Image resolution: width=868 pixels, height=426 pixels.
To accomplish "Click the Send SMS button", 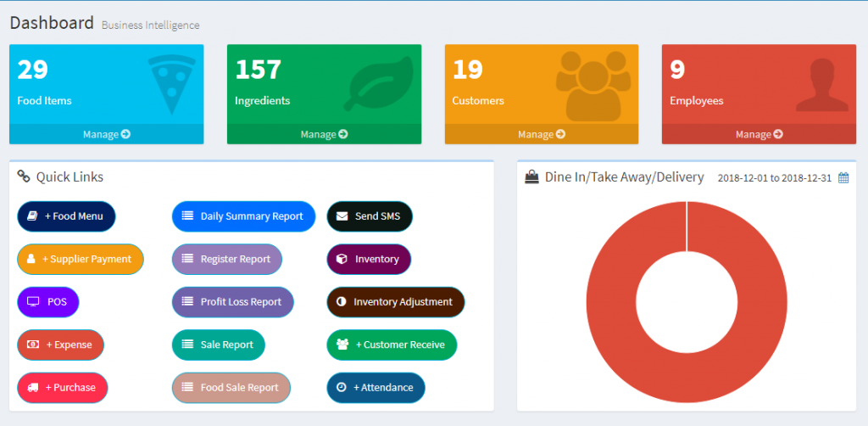I will click(370, 216).
